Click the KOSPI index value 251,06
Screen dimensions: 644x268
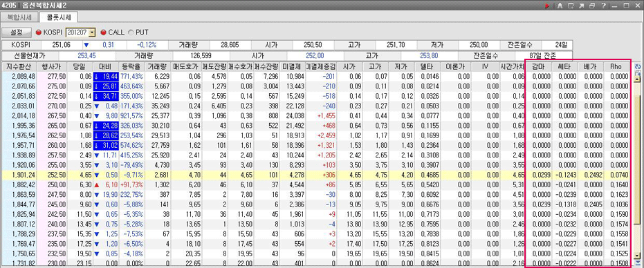tap(62, 45)
